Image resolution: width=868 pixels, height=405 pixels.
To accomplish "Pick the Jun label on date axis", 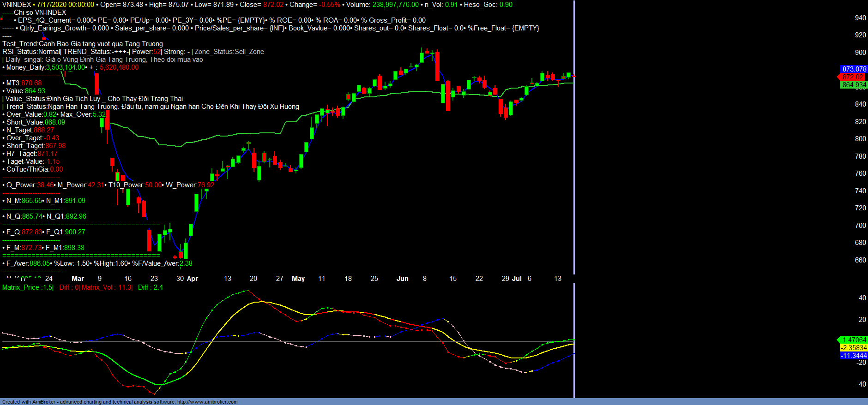I will click(x=402, y=279).
